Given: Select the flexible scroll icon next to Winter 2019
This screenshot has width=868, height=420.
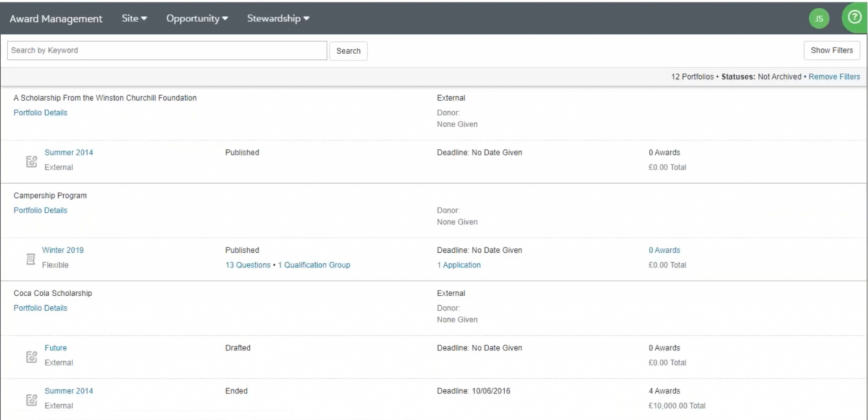Looking at the screenshot, I should pyautogui.click(x=32, y=258).
